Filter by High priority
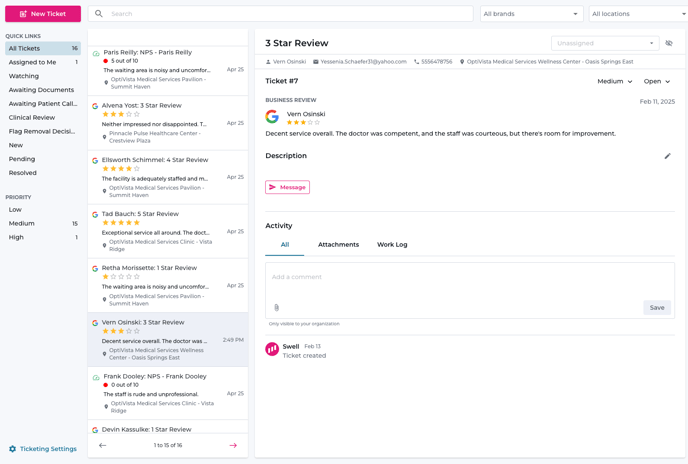 point(43,237)
